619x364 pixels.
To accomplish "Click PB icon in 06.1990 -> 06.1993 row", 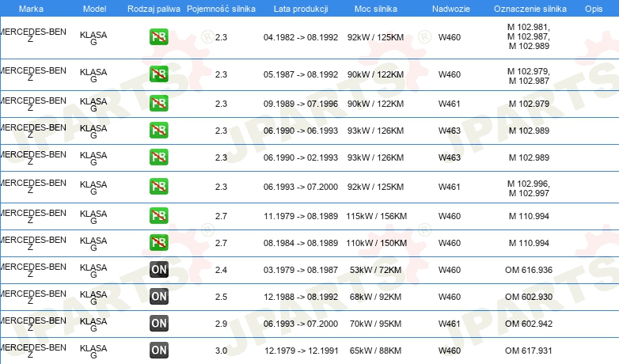I will click(x=158, y=131).
